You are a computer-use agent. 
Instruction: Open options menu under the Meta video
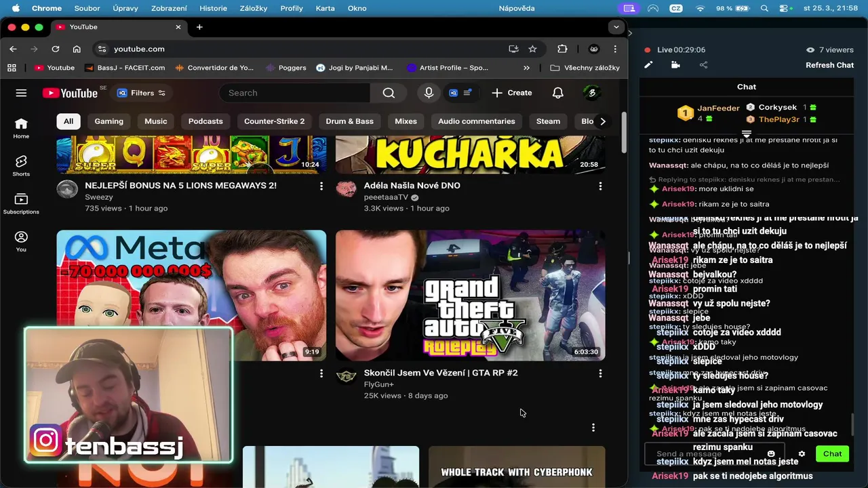(321, 373)
